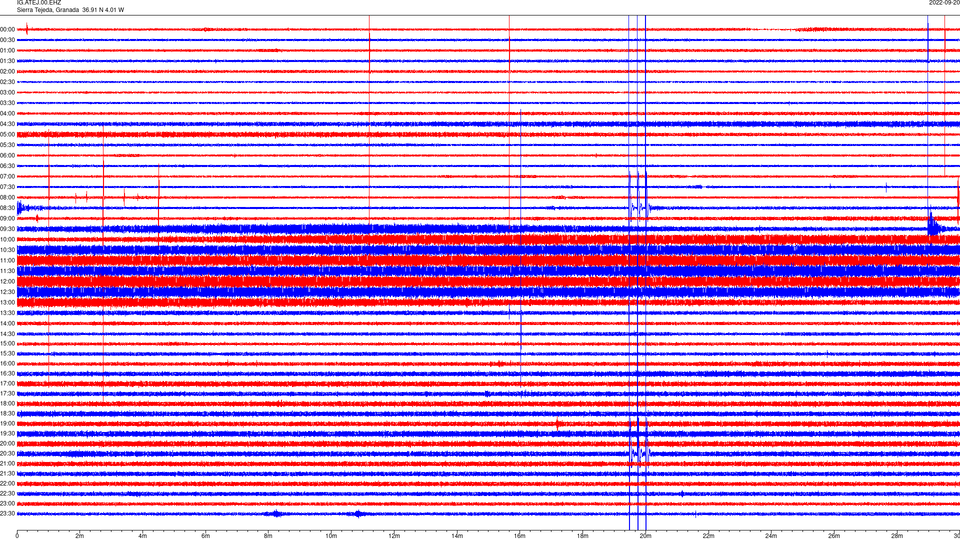Choose the 23:30 row label

pyautogui.click(x=7, y=514)
